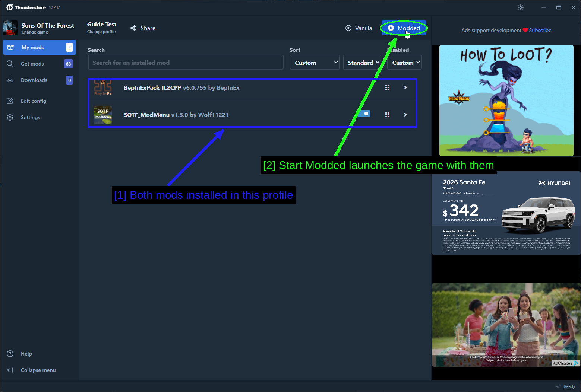This screenshot has width=581, height=392.
Task: Expand the BepInExPack_IL2CPP mod row
Action: point(405,87)
